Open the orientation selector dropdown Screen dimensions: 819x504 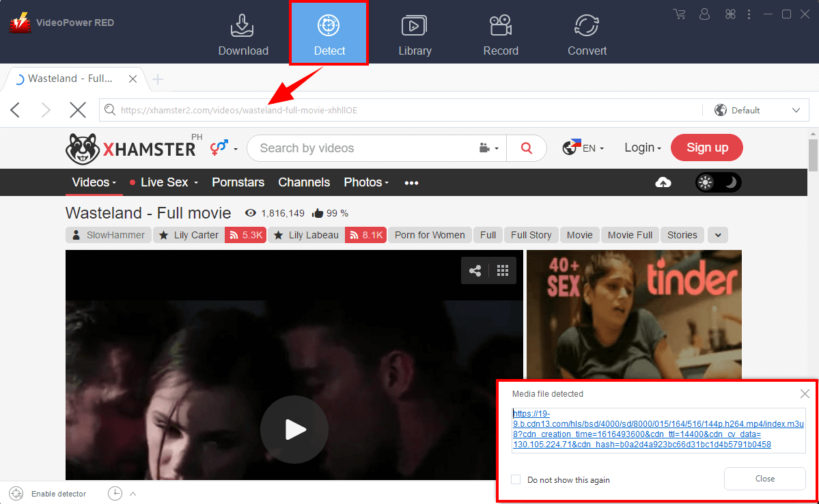(x=223, y=148)
